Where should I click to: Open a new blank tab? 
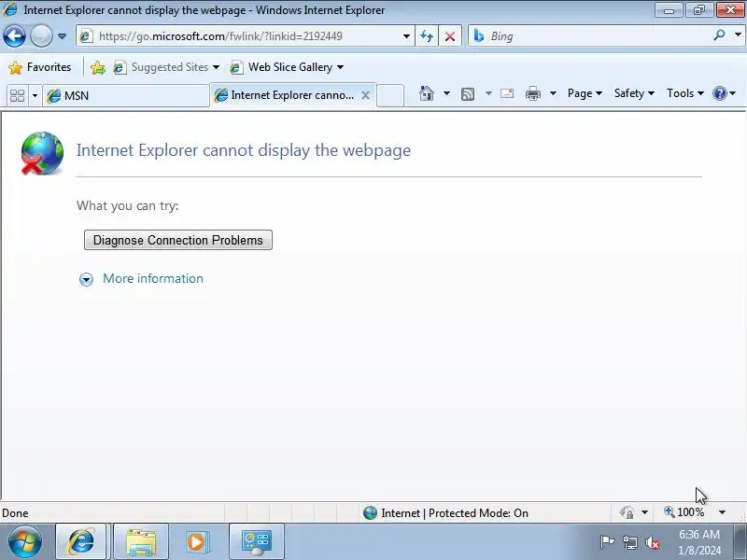coord(390,95)
